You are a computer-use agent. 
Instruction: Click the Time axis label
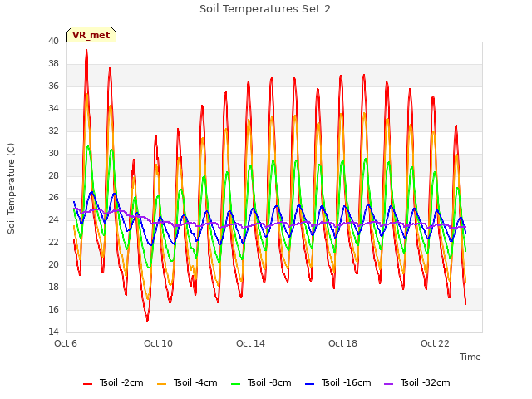coord(470,357)
